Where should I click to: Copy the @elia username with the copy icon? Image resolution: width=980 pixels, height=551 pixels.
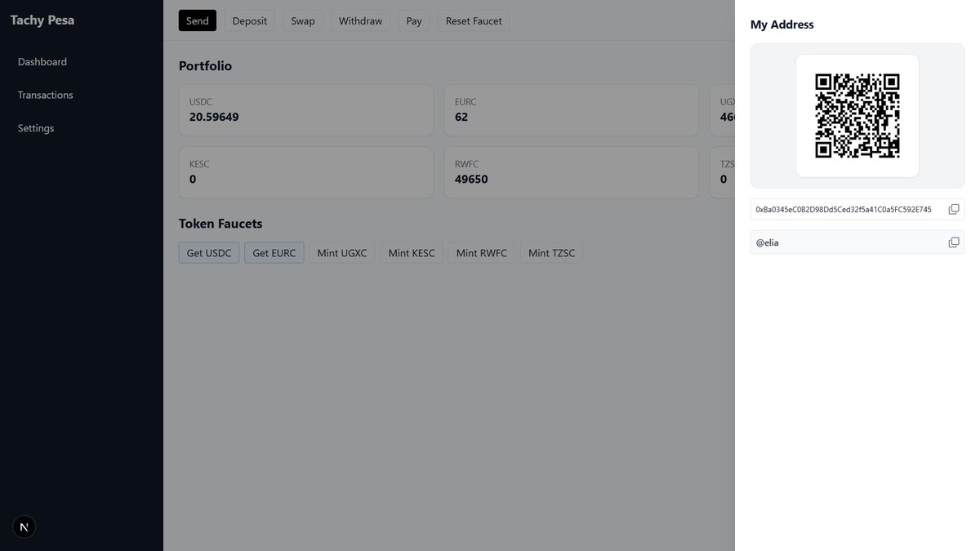coord(953,242)
